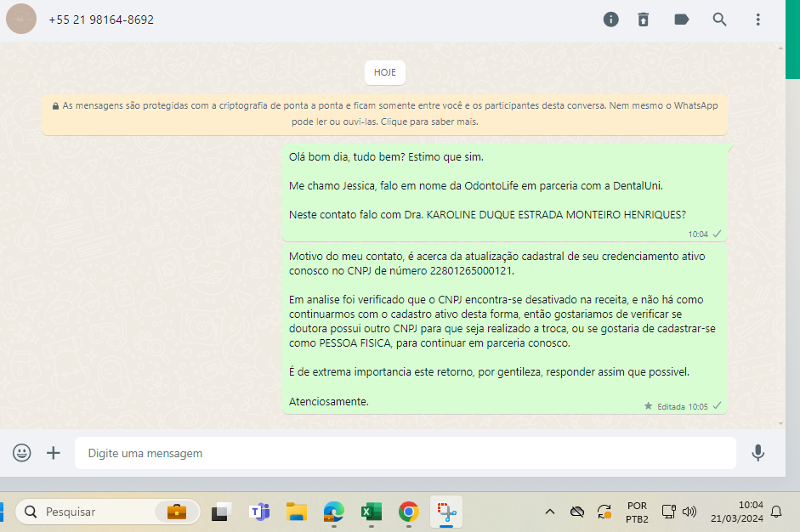The height and width of the screenshot is (532, 800).
Task: Click the refresh sync tray icon
Action: point(604,512)
